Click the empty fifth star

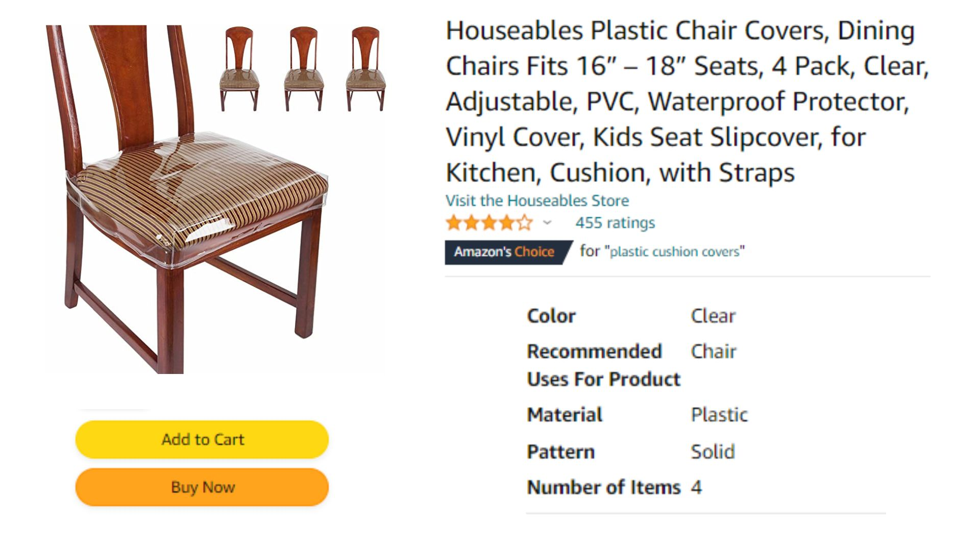525,223
